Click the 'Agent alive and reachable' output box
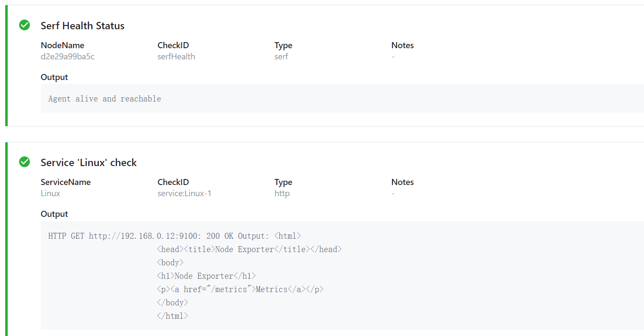644x336 pixels. point(342,99)
